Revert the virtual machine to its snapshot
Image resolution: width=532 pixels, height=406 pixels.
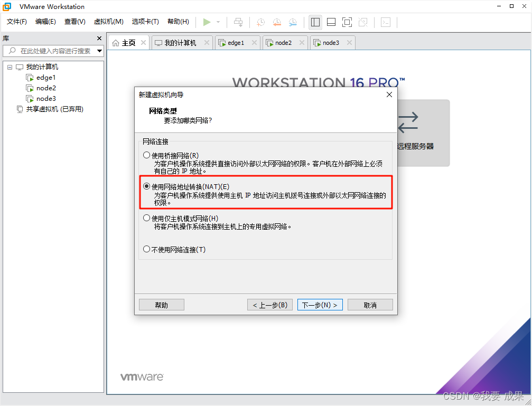(x=277, y=22)
